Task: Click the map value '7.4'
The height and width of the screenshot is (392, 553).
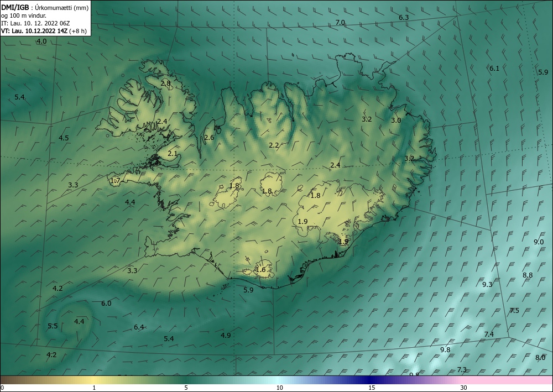Action: 489,334
